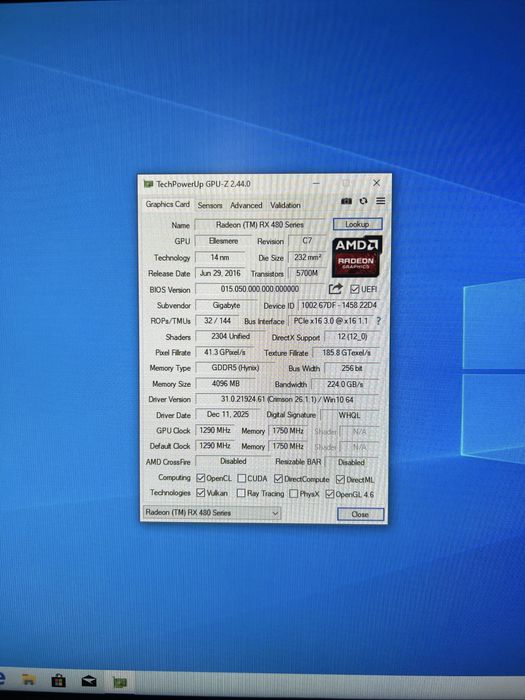Click the GPU-Z title bar app icon
Image resolution: width=525 pixels, height=700 pixels.
coord(148,184)
